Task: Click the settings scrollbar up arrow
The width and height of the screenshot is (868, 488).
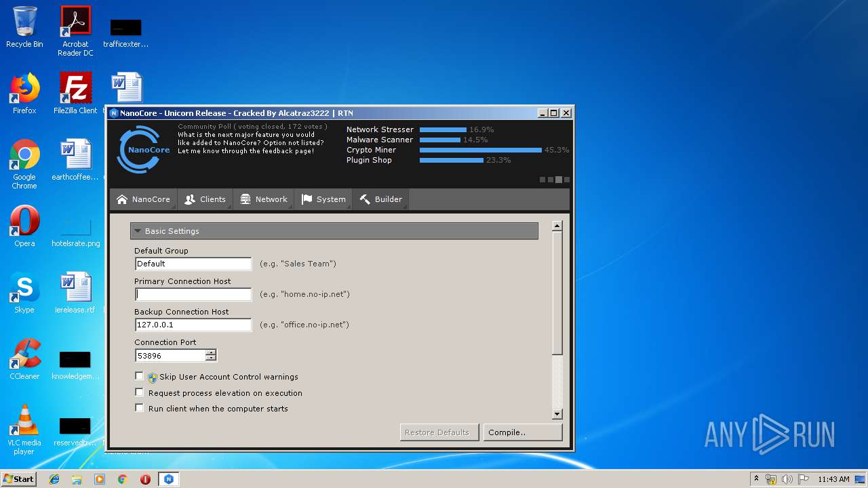Action: [557, 226]
